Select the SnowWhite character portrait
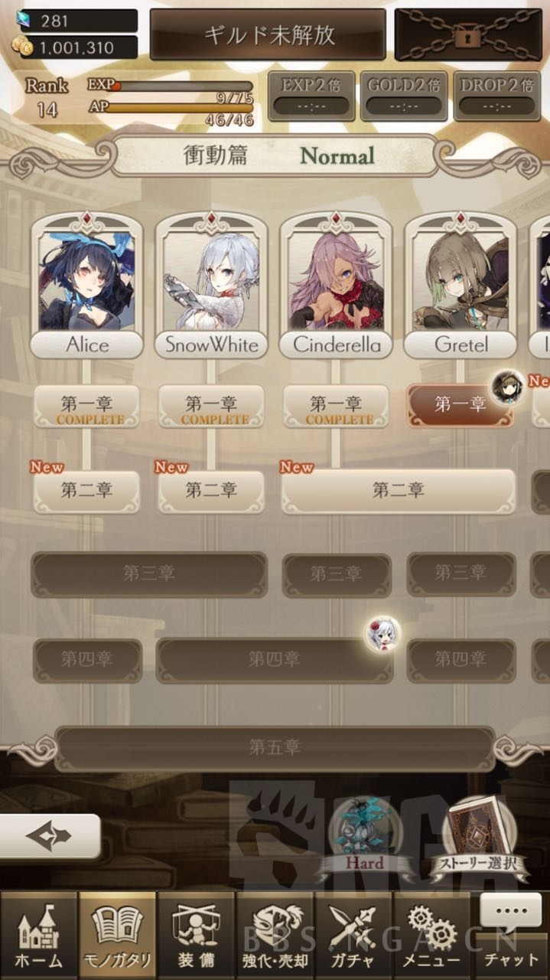550x980 pixels. tap(212, 286)
